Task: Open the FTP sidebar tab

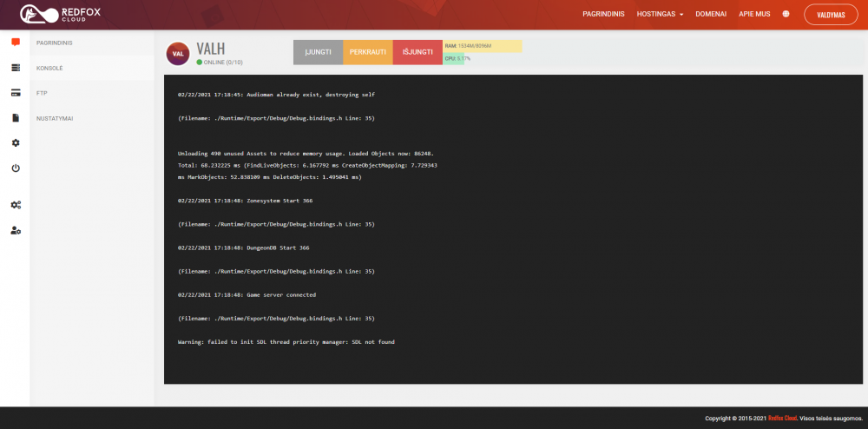Action: click(92, 93)
